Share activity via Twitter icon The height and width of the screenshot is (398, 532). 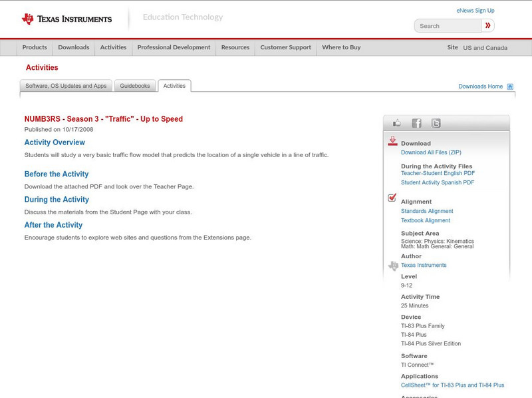coord(436,123)
